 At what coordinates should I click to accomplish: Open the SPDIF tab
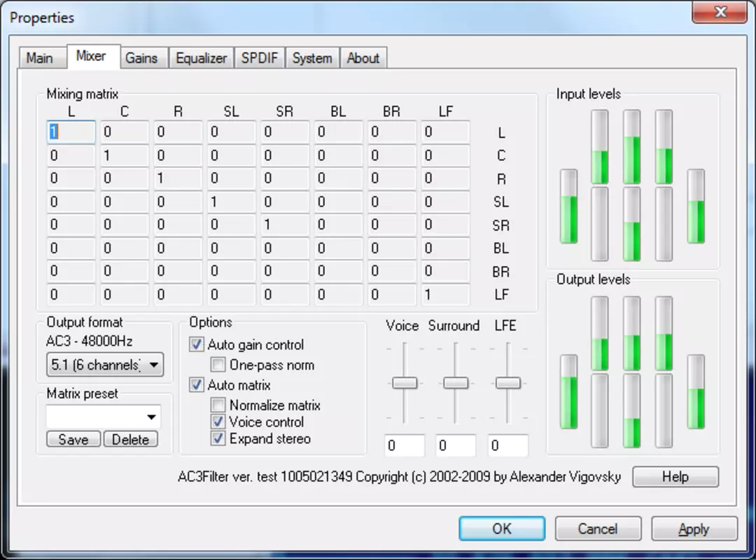point(260,58)
